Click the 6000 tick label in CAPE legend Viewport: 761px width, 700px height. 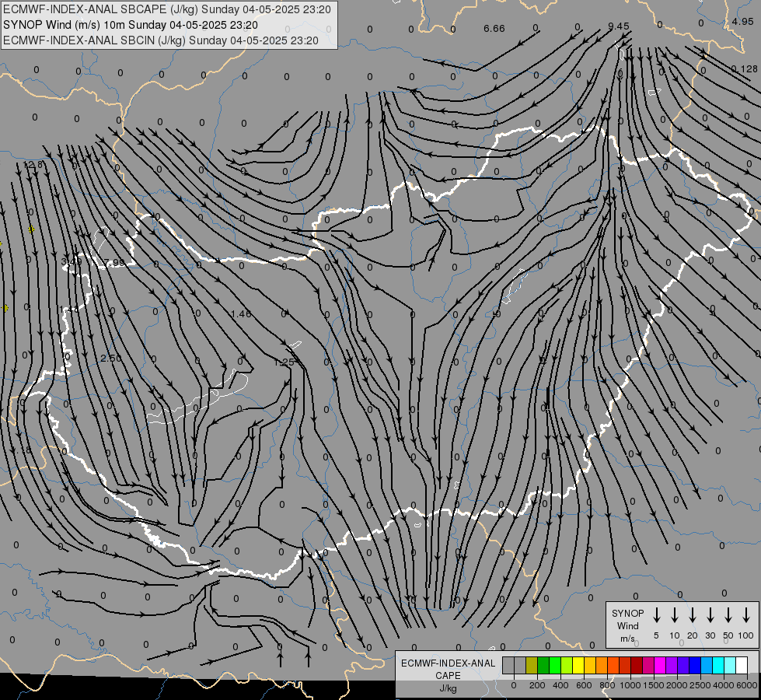coord(747,685)
